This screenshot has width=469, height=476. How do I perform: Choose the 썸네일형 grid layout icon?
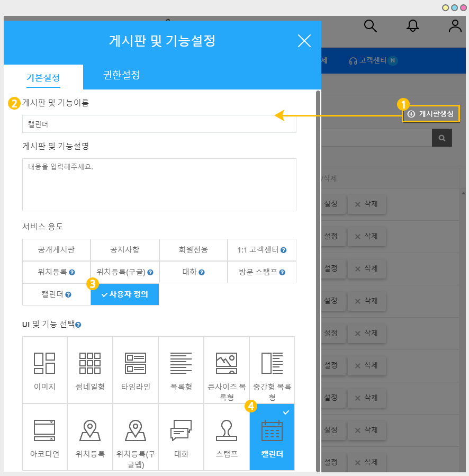[x=90, y=363]
